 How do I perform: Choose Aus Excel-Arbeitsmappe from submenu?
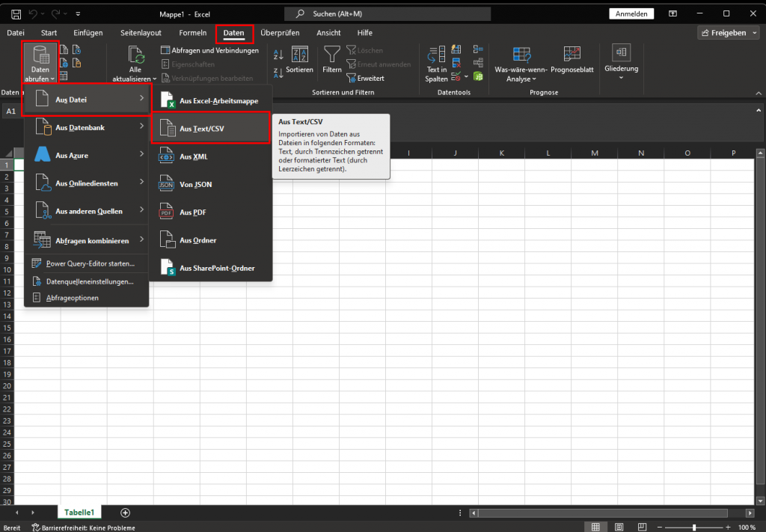[x=210, y=100]
